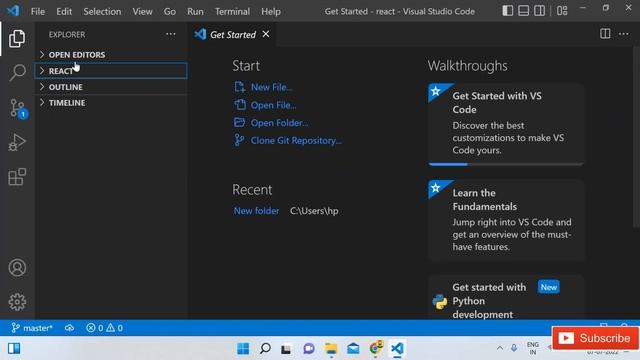Open the View menu
Viewport: 640px width, 360px height.
coord(142,11)
